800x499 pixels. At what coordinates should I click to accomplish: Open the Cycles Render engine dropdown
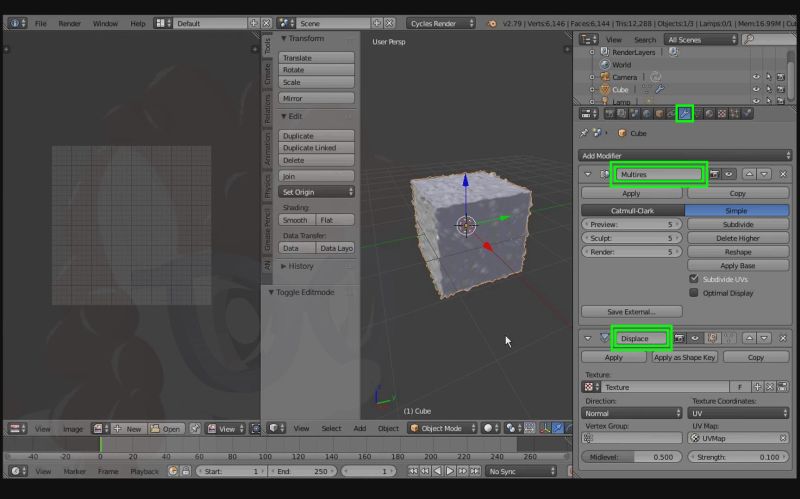[441, 23]
